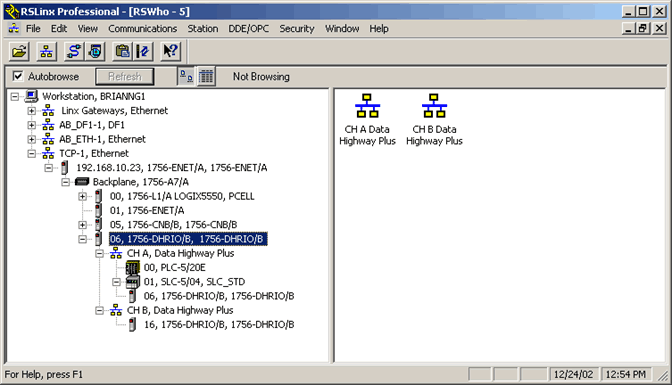Open the Edit menu
The image size is (672, 385).
[x=59, y=29]
